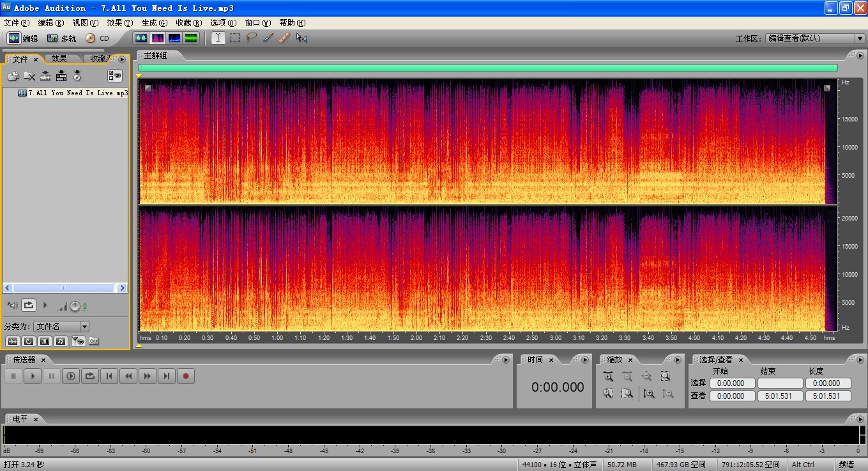Choose the effects paintbrush tool
Screen dimensions: 868x471
tap(268, 38)
